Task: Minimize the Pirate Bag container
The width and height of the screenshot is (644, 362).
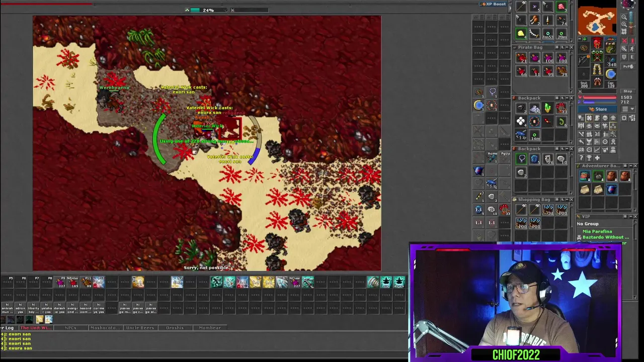Action: (x=567, y=47)
